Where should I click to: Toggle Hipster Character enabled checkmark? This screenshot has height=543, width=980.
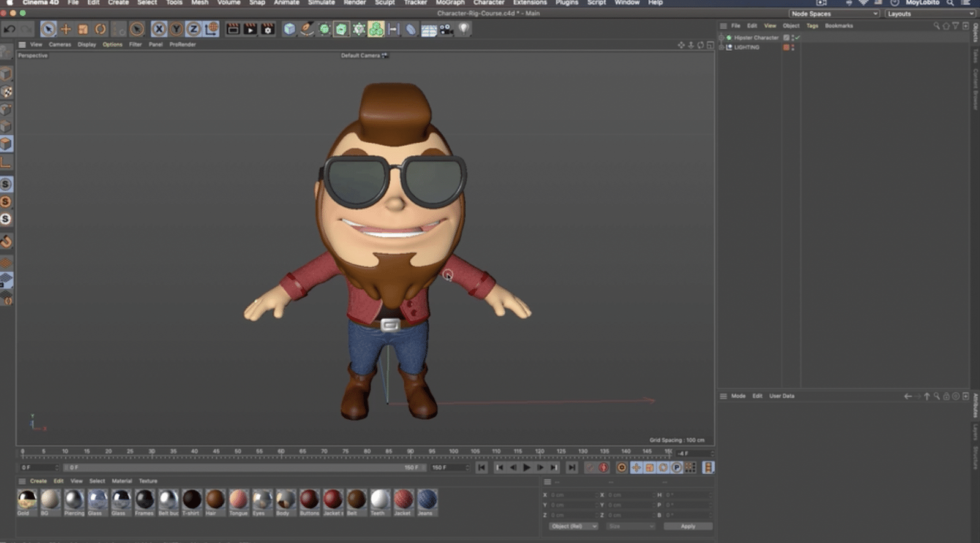(x=797, y=37)
